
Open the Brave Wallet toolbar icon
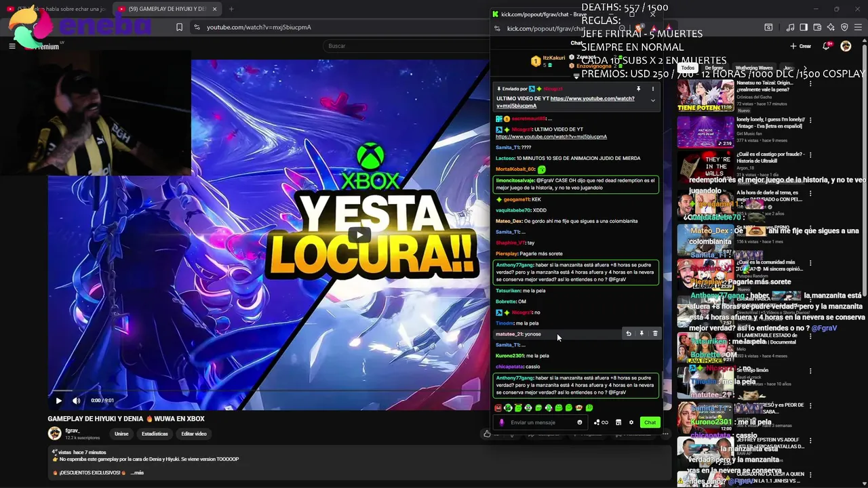pyautogui.click(x=817, y=27)
